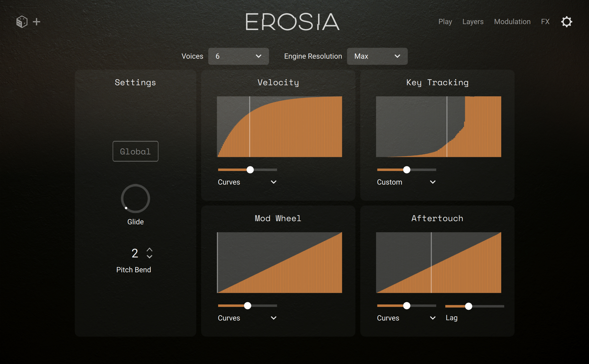Click the plus add icon

pos(36,22)
